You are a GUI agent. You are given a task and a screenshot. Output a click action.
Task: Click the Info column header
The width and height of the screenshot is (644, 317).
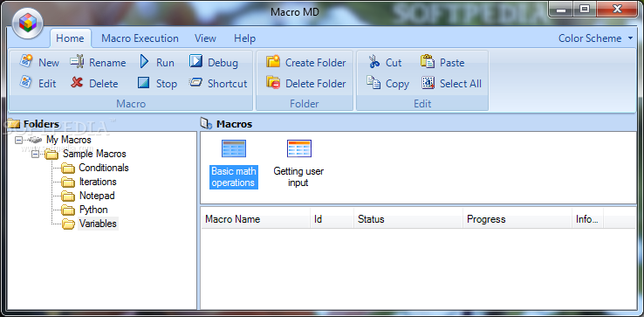click(x=588, y=219)
